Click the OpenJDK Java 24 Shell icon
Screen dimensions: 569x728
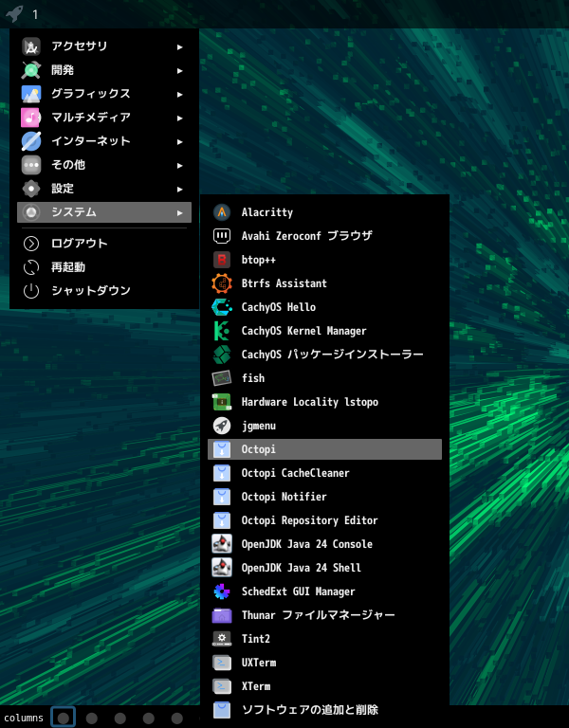pos(222,568)
